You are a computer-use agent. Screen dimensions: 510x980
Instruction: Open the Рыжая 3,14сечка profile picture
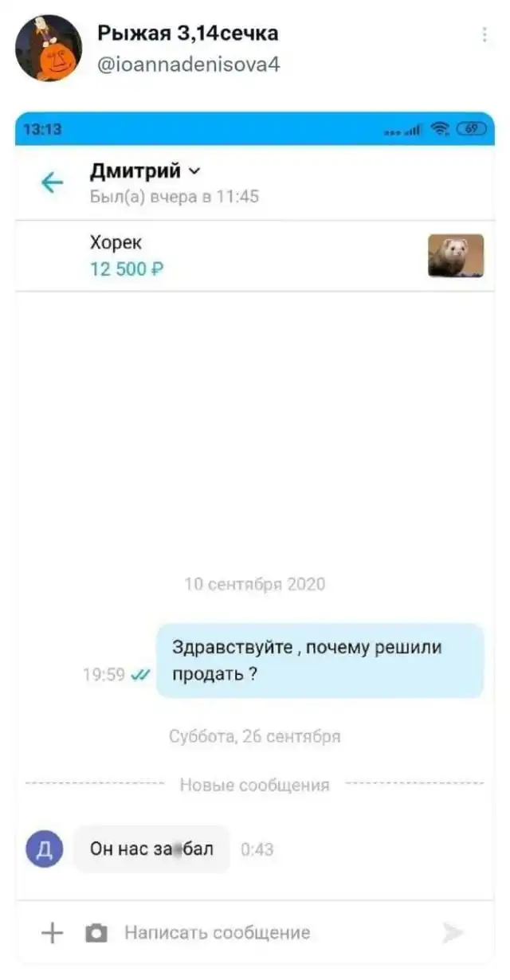point(49,48)
